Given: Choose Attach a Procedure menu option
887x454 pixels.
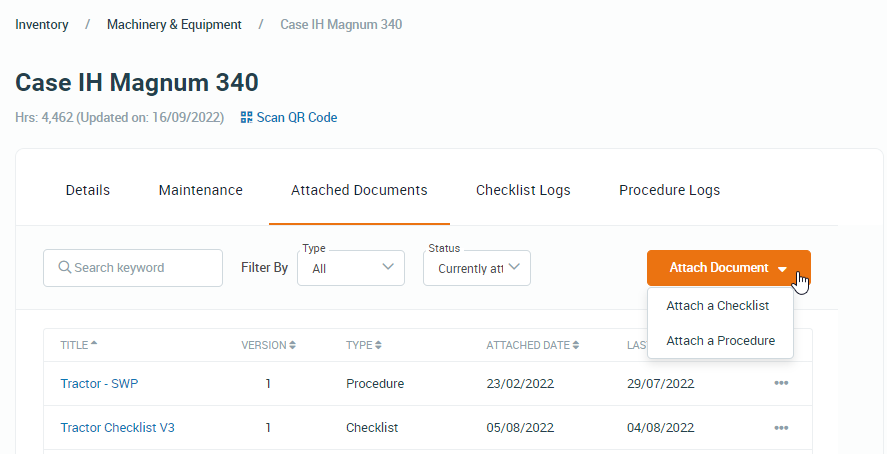Looking at the screenshot, I should 720,341.
